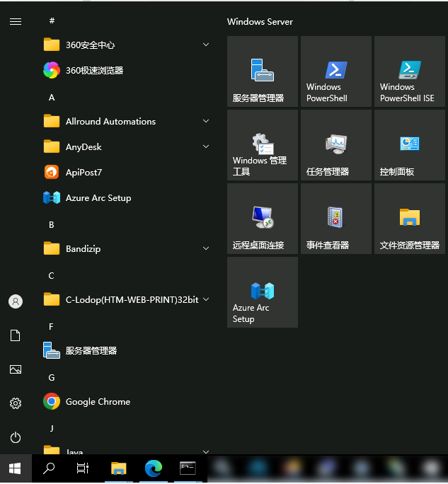Switch to the Command Prompt taskbar window
The width and height of the screenshot is (448, 484).
coord(188,468)
